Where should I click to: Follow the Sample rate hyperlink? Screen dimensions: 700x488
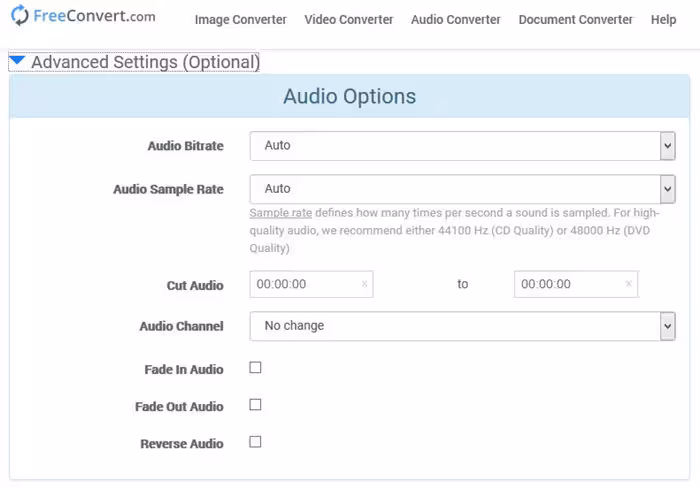280,213
